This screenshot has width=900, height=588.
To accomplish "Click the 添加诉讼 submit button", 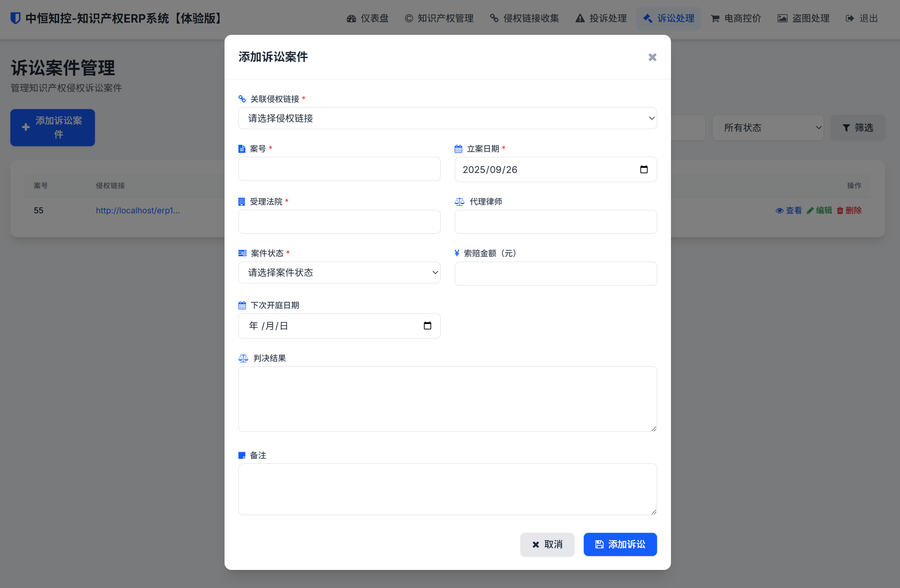I will pos(620,544).
